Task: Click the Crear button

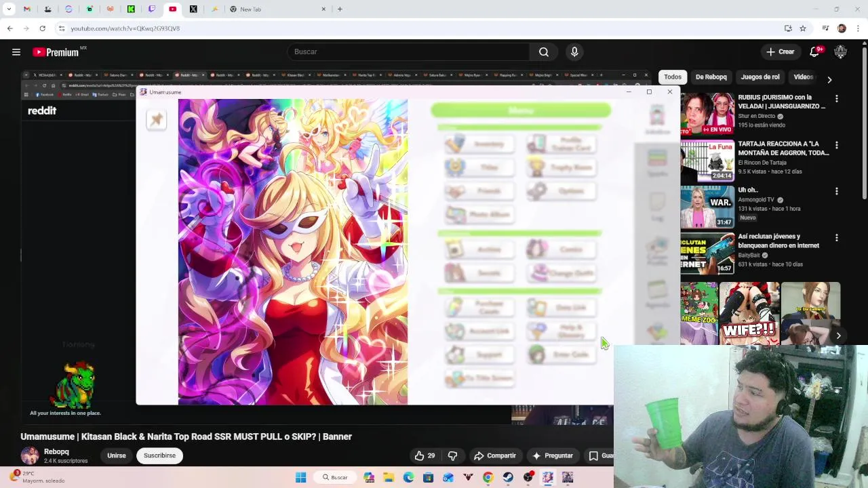Action: point(780,52)
